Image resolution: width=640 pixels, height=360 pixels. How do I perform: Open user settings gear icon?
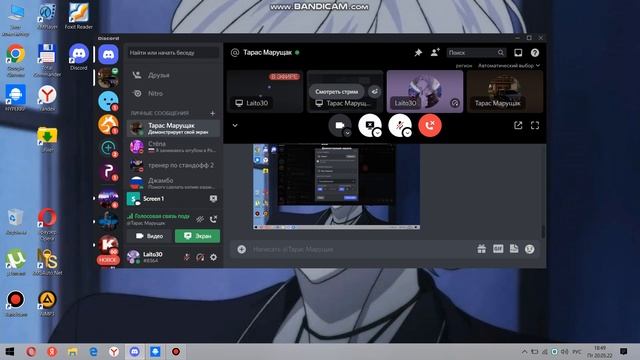tap(213, 257)
